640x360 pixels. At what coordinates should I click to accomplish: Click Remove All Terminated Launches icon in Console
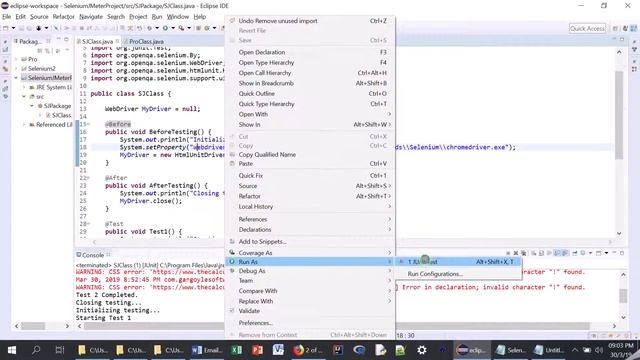click(x=524, y=253)
